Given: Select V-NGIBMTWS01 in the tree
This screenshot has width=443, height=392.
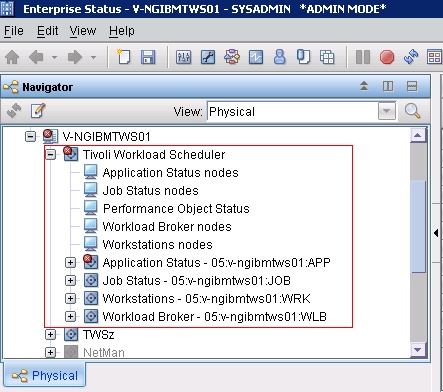Looking at the screenshot, I should click(106, 137).
